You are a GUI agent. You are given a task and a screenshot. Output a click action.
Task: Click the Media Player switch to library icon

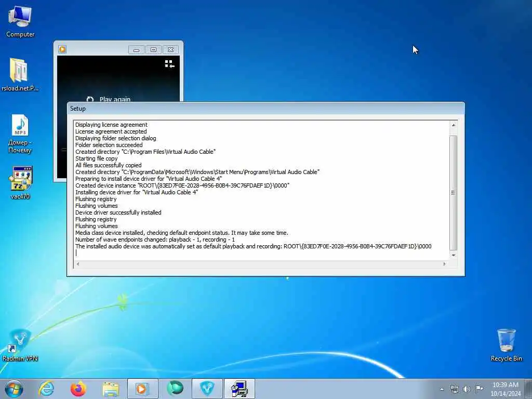tap(170, 64)
